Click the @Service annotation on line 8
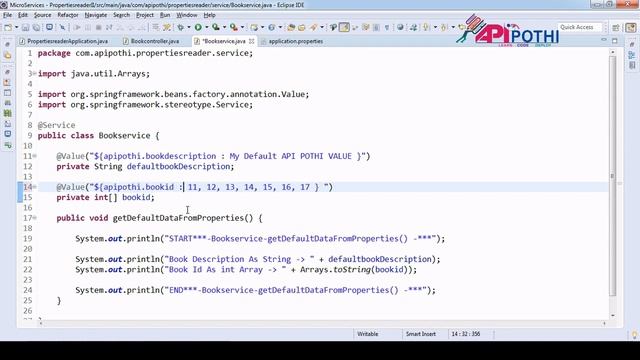Image resolution: width=640 pixels, height=360 pixels. [56, 125]
